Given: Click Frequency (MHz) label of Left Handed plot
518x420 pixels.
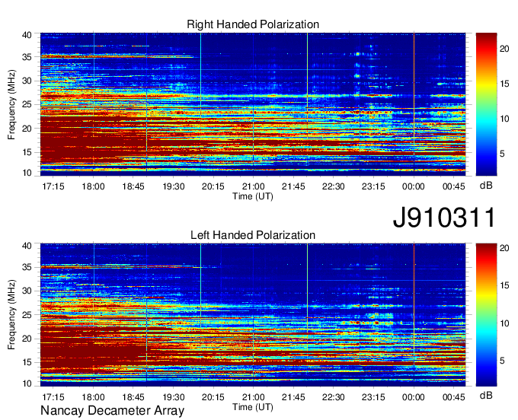Looking at the screenshot, I should (x=11, y=315).
